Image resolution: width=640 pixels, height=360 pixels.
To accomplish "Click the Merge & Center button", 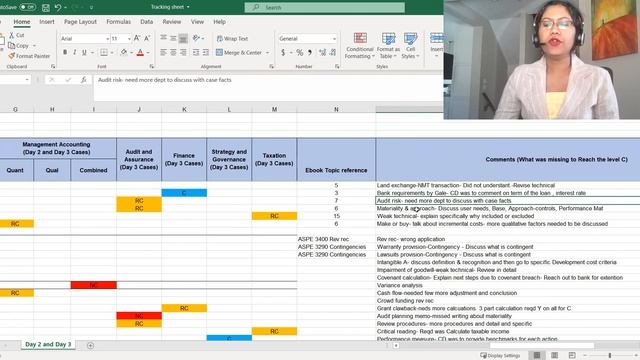I will coord(239,53).
